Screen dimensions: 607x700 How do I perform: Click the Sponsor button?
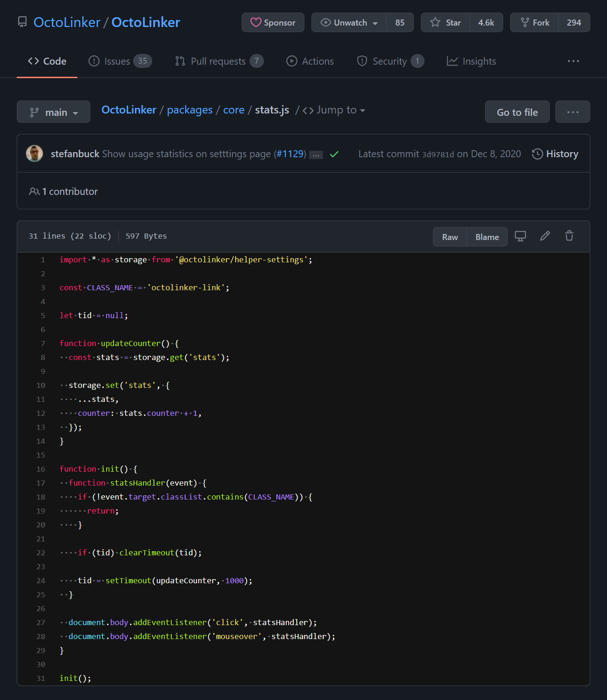click(273, 22)
